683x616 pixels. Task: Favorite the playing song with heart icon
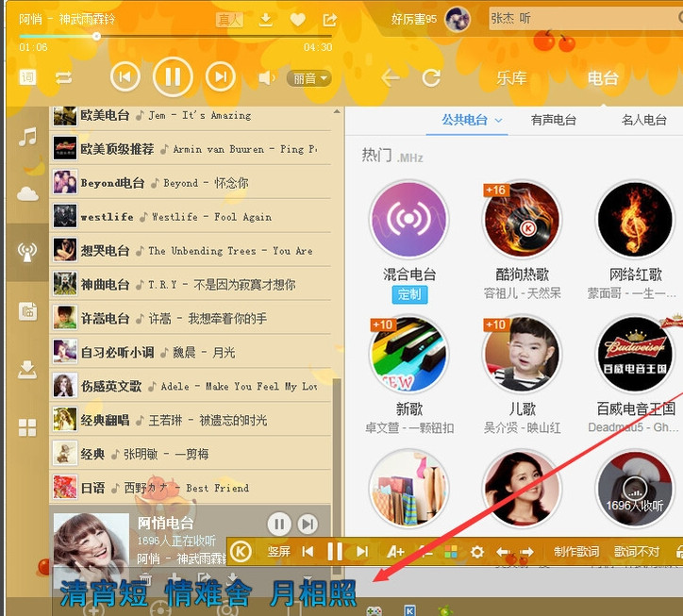[297, 20]
